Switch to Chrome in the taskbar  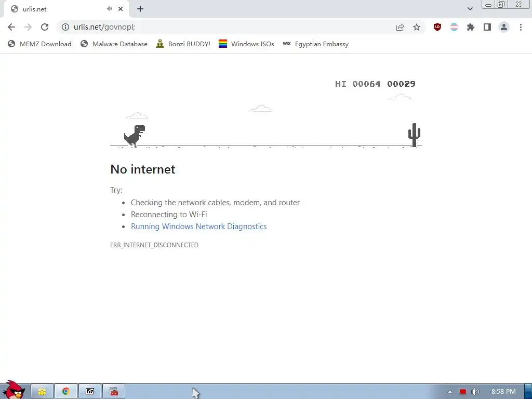[x=66, y=392]
